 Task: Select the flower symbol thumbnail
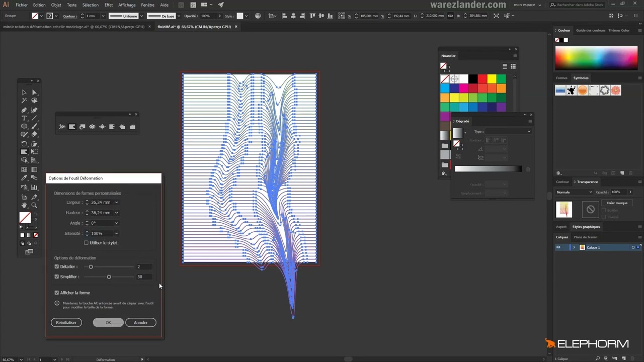[x=616, y=90]
